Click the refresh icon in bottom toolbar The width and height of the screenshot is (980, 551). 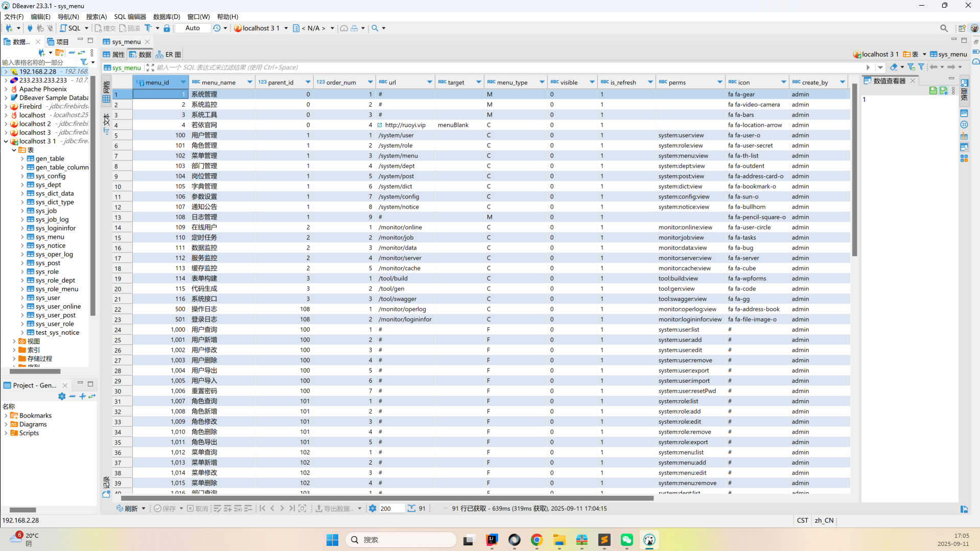120,509
